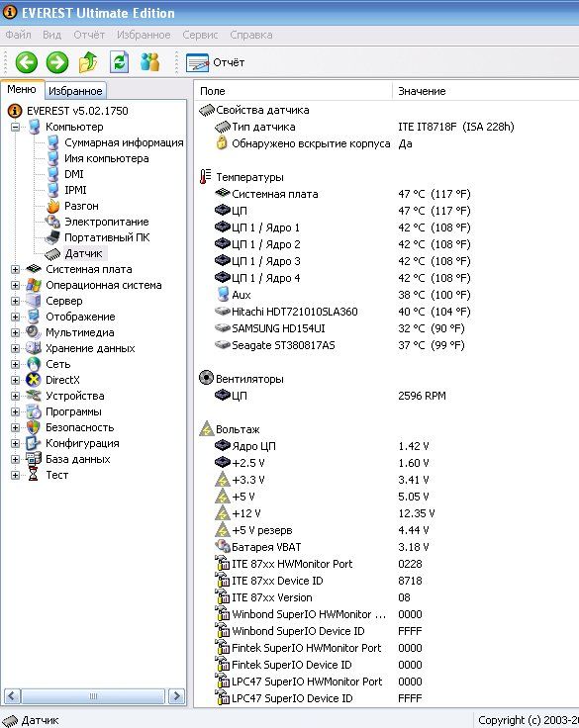Click the Свойства датчика chip icon
The height and width of the screenshot is (728, 579).
coord(207,110)
